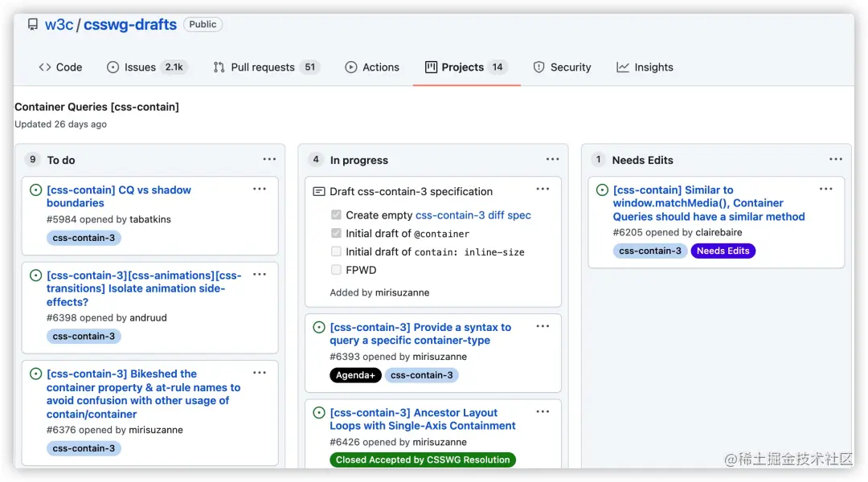This screenshot has width=868, height=482.
Task: Click the open issue icon on Ancestor Layout Loops card
Action: (319, 413)
